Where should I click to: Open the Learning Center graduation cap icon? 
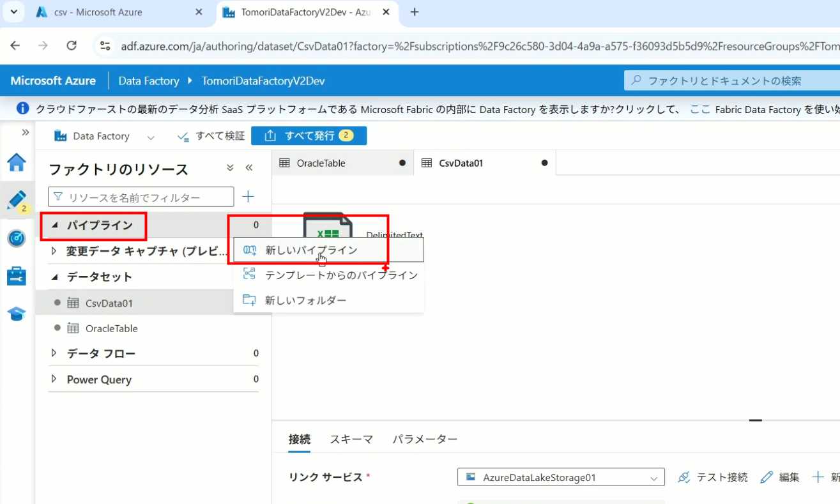17,314
